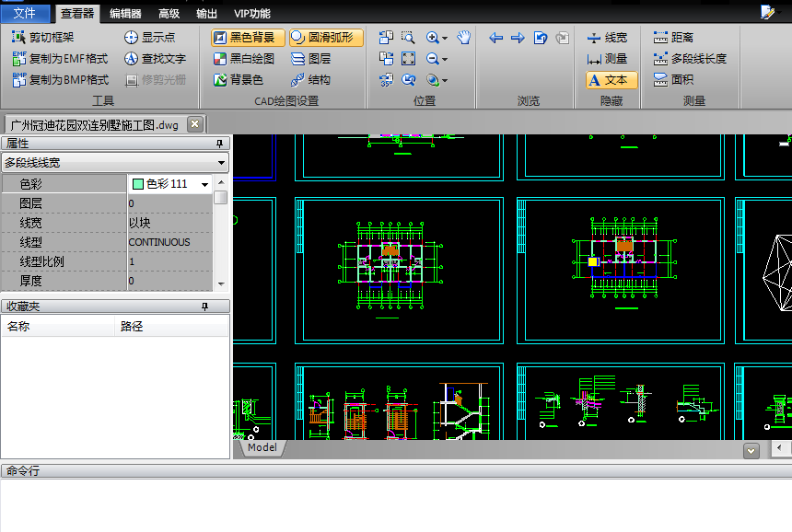The width and height of the screenshot is (792, 532).
Task: Select the pan hand tool
Action: pos(463,38)
